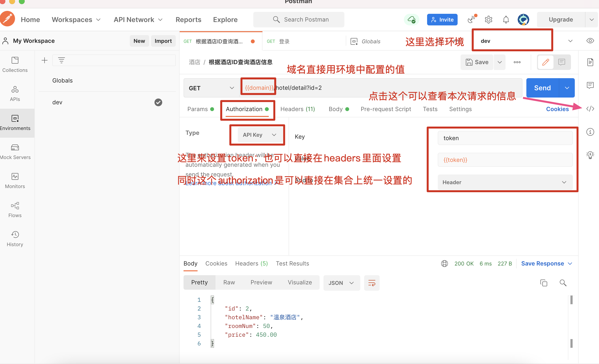Viewport: 599px width, 364px height.
Task: Open the GET method dropdown
Action: click(211, 88)
